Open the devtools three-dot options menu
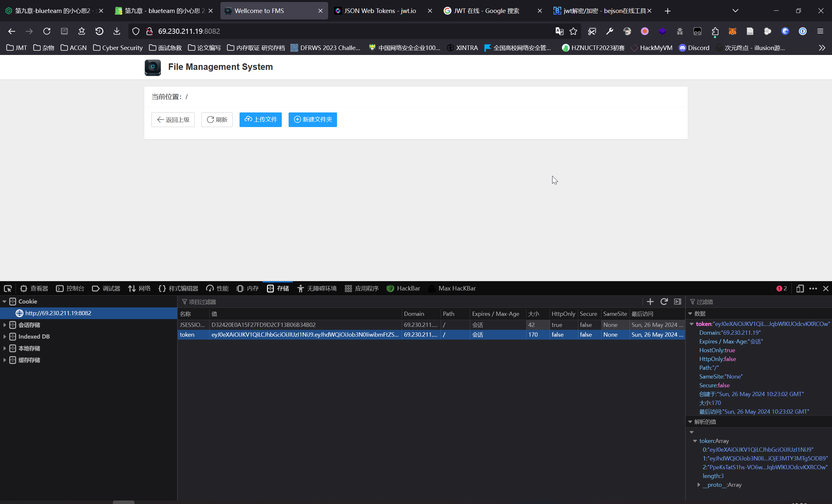Viewport: 832px width, 504px height. point(813,289)
